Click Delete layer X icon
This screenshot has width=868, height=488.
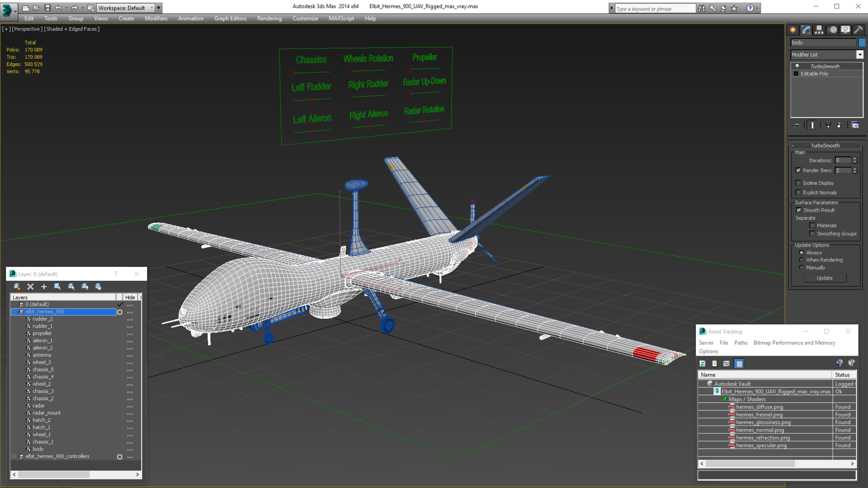click(x=30, y=286)
